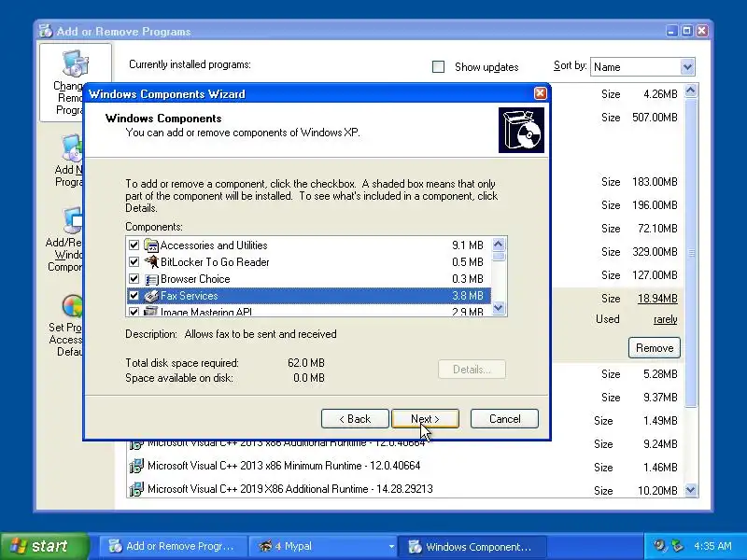Click the BitLocker To Go Reader icon

click(151, 262)
